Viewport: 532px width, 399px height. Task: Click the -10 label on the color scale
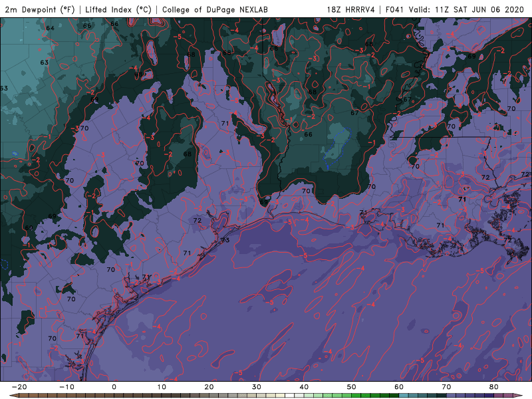(x=66, y=387)
